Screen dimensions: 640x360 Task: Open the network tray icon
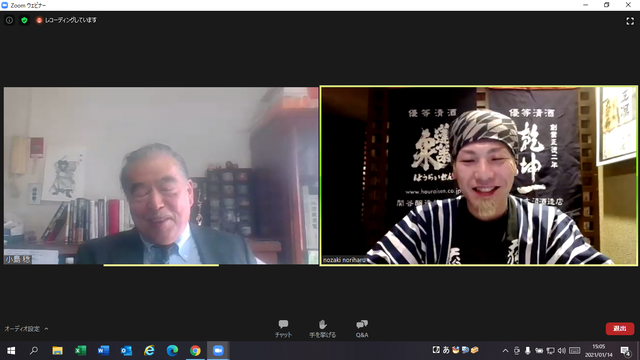(x=550, y=351)
